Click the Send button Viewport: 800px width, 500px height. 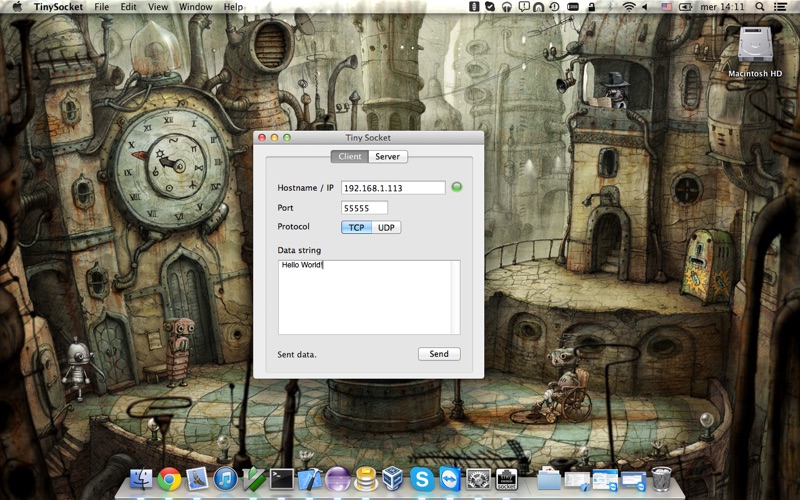(439, 354)
